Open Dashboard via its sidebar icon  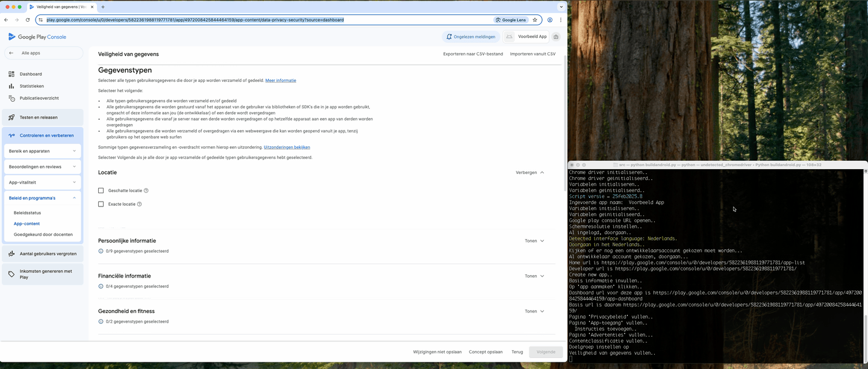(x=11, y=74)
